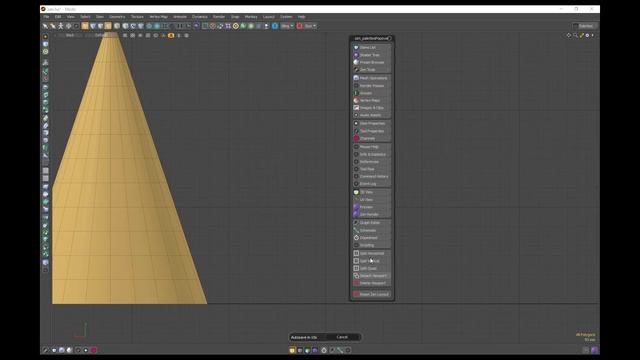Image resolution: width=640 pixels, height=360 pixels.
Task: Open 3D View from the palette
Action: [x=371, y=192]
